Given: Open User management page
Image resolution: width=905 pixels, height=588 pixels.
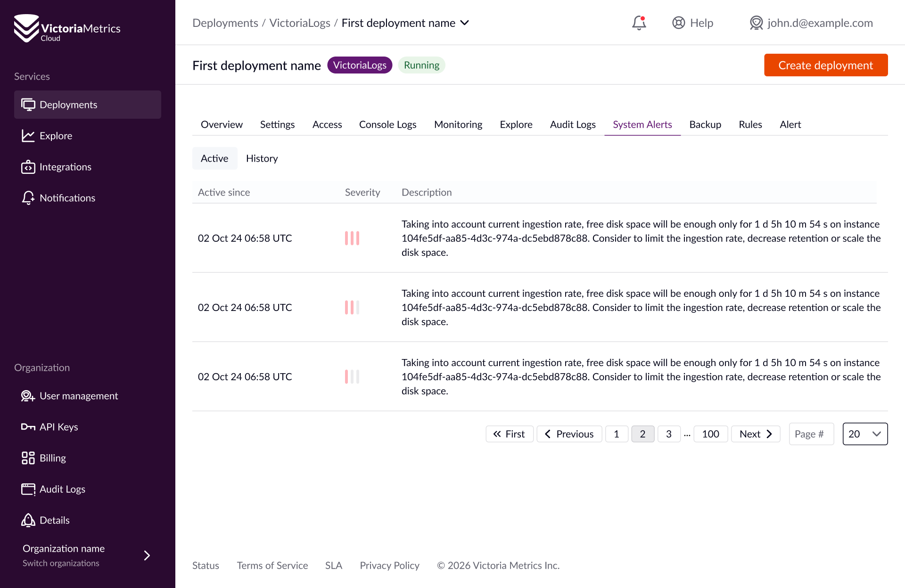Looking at the screenshot, I should 78,396.
